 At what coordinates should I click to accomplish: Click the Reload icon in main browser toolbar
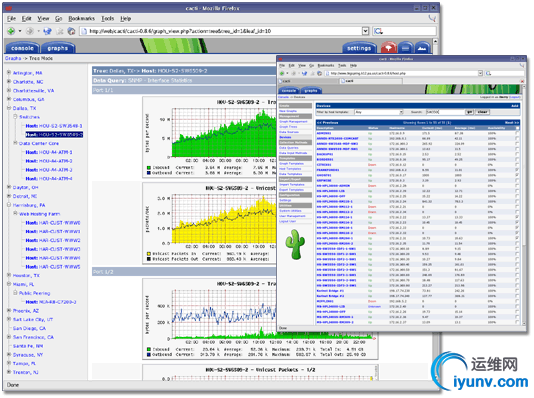(x=47, y=31)
